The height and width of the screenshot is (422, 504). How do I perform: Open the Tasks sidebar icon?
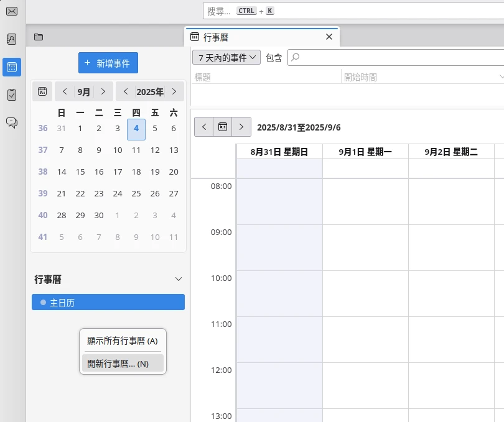point(11,95)
